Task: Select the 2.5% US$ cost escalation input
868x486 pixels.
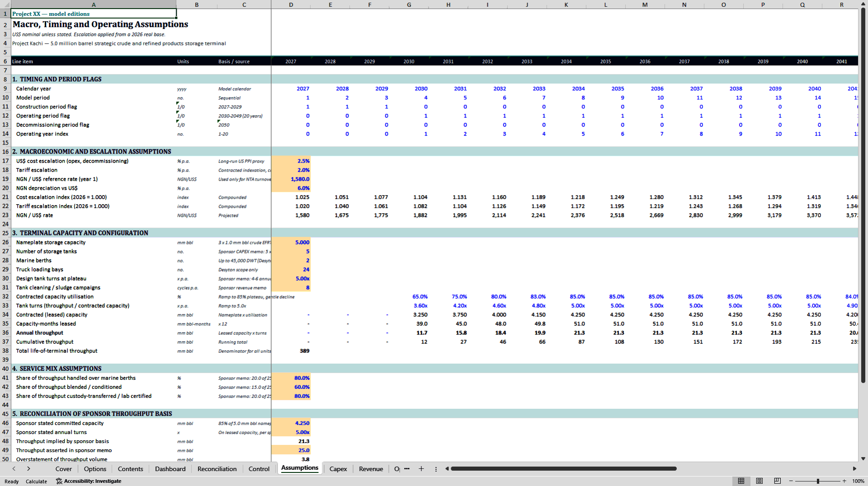Action: coord(291,161)
